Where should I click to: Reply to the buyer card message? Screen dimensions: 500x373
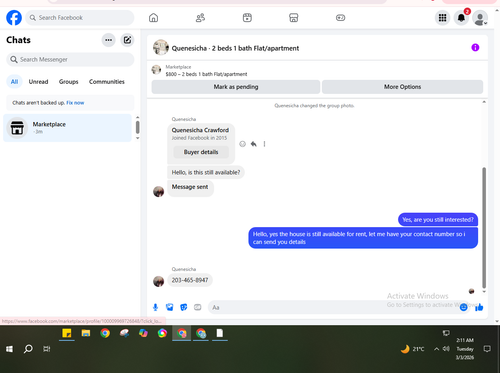click(x=254, y=144)
